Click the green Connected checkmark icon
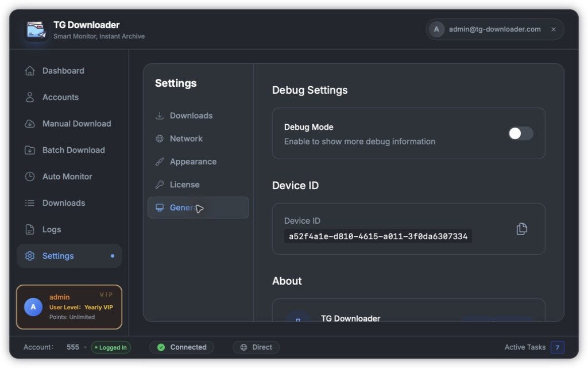Screen dimensions: 588x368 coord(161,347)
